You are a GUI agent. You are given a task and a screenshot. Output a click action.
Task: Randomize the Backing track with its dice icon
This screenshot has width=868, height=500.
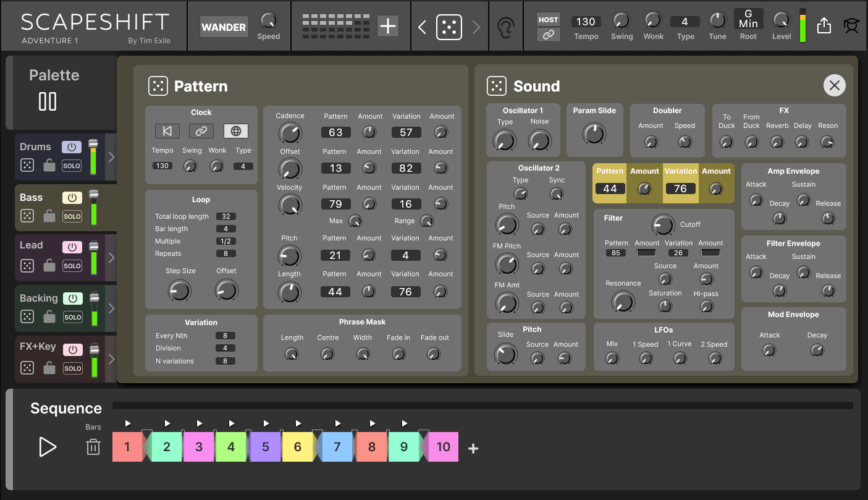[27, 316]
